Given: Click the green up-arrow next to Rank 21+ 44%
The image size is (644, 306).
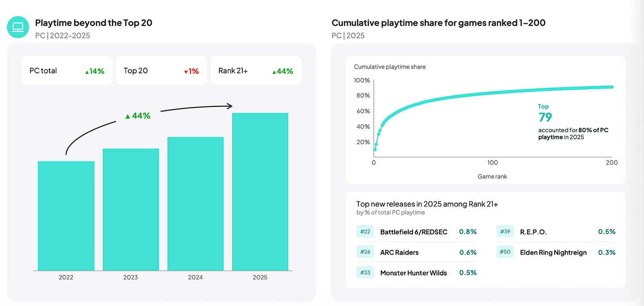Looking at the screenshot, I should click(x=274, y=72).
